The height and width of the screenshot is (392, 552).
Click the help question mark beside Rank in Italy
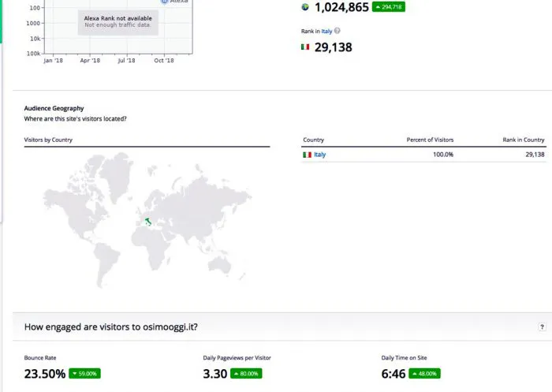pos(337,31)
